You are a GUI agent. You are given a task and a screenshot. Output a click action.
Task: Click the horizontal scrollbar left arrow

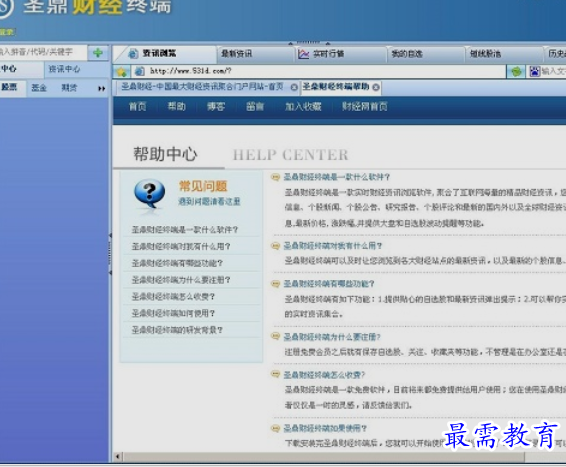click(118, 457)
